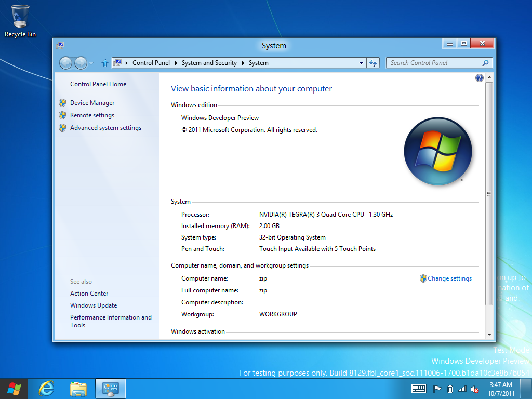
Task: Go to Control Panel Home
Action: click(x=98, y=84)
